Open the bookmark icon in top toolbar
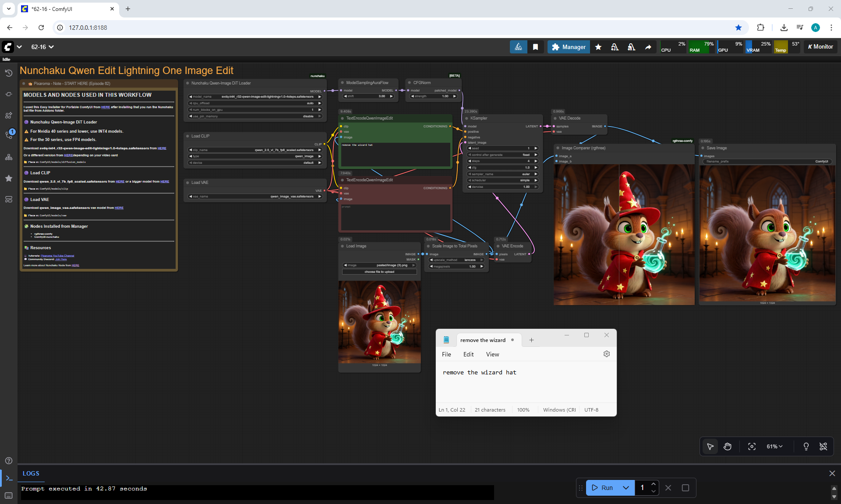The height and width of the screenshot is (504, 841). [535, 47]
